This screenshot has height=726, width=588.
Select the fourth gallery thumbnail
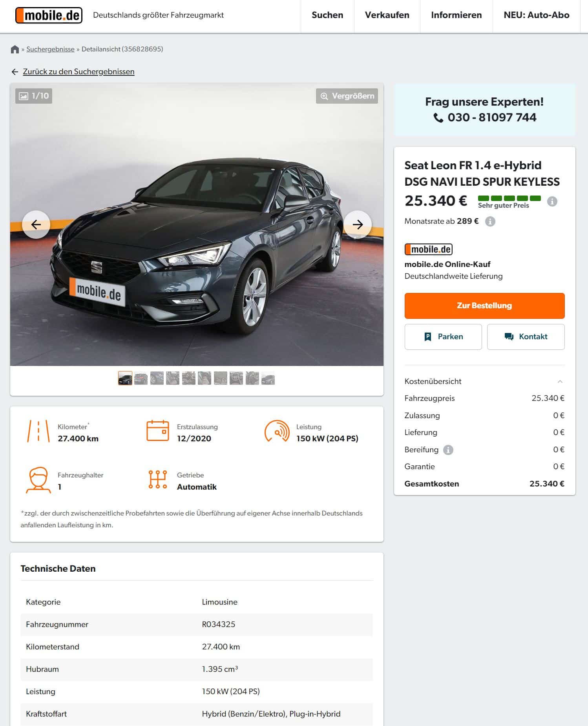173,379
